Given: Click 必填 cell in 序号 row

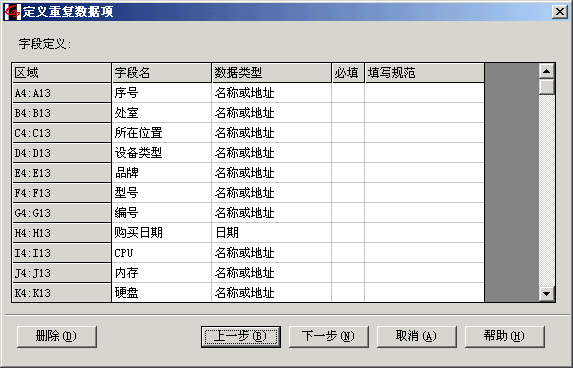Looking at the screenshot, I should coord(348,93).
